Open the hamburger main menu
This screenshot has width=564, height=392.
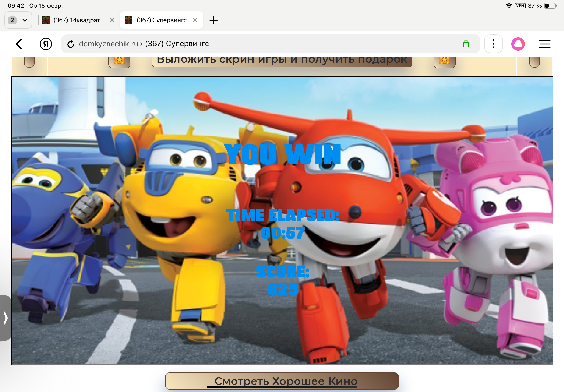545,44
